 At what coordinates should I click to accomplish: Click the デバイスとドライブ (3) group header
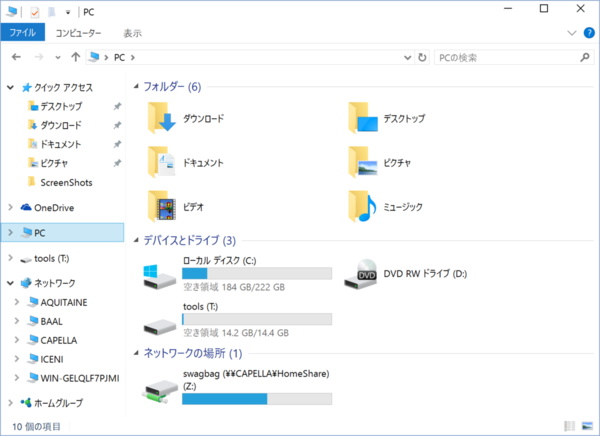tap(190, 240)
